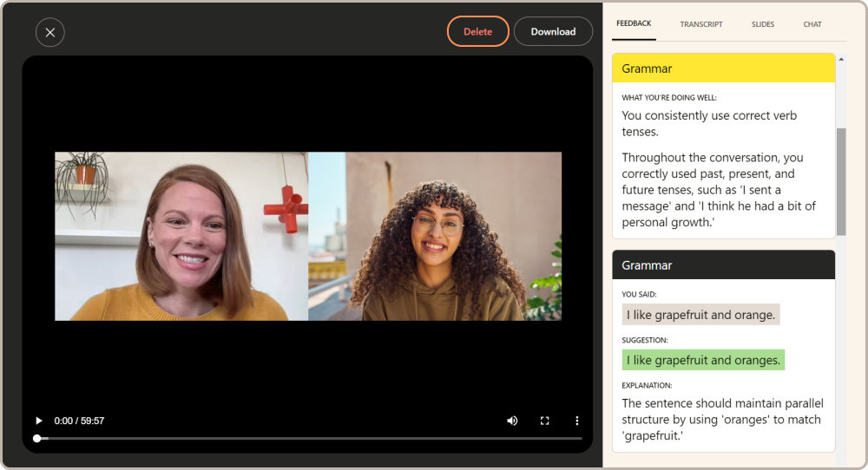The image size is (868, 470).
Task: Select the Feedback tab
Action: [634, 23]
